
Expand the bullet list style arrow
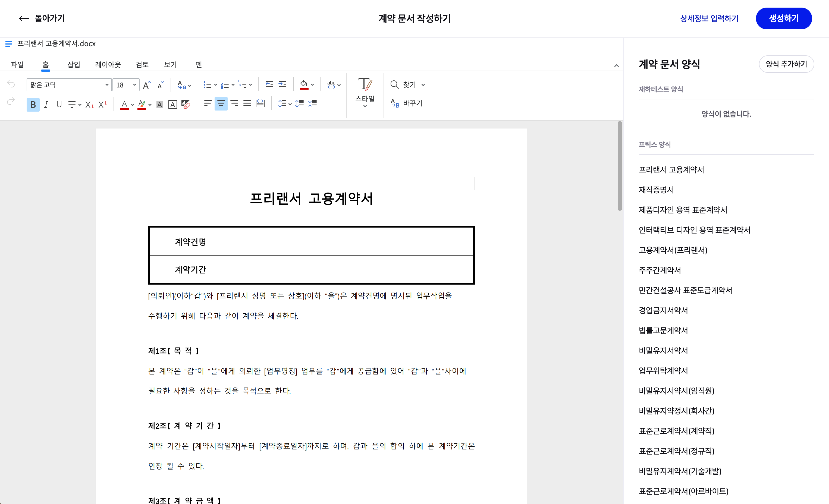[x=215, y=85]
